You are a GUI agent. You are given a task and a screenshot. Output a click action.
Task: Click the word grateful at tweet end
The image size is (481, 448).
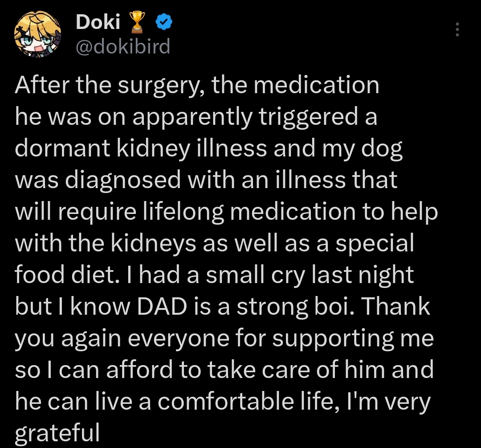pyautogui.click(x=57, y=433)
